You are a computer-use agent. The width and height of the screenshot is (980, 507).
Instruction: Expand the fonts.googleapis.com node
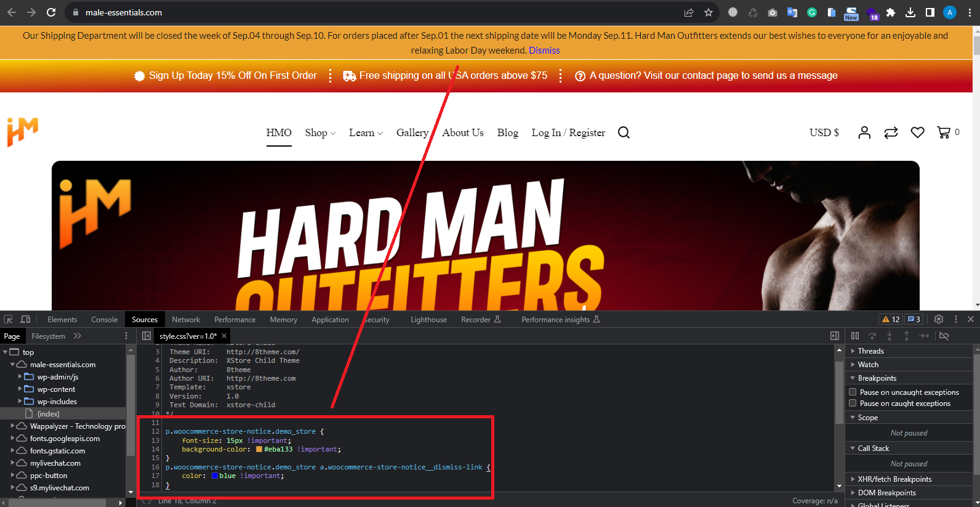[x=12, y=438]
